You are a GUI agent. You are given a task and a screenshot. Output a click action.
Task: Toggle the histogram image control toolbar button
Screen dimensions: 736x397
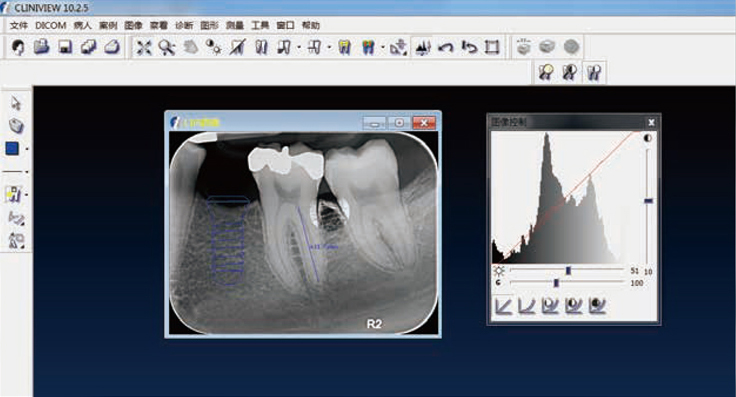point(423,47)
